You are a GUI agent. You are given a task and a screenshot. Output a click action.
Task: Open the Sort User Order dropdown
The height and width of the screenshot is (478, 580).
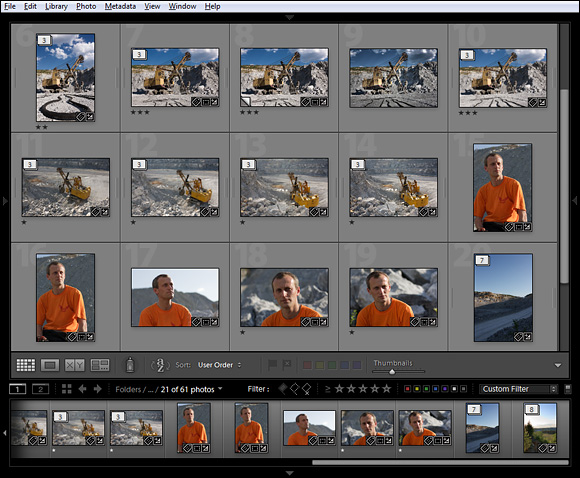[219, 365]
